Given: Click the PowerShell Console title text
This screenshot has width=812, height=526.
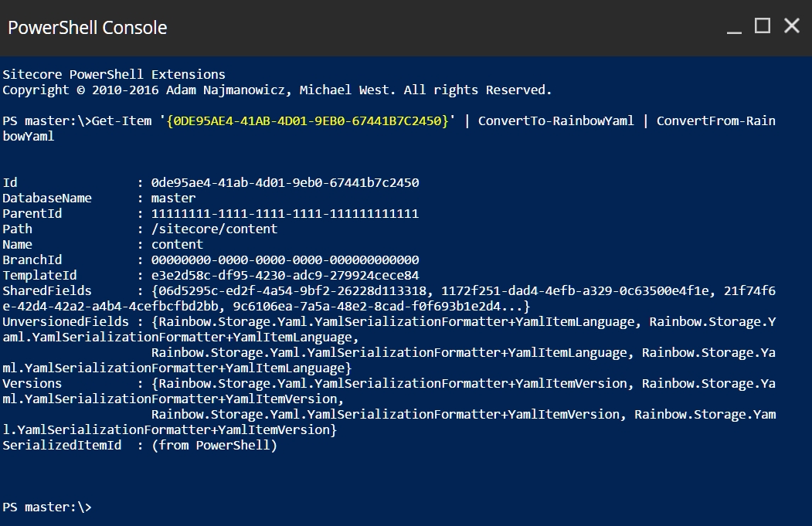Looking at the screenshot, I should 87,28.
